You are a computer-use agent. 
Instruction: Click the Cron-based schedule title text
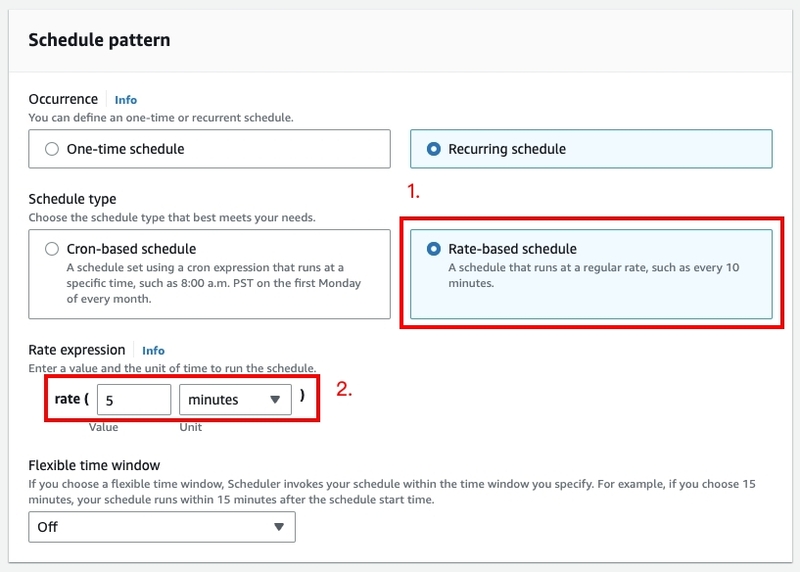click(x=131, y=249)
